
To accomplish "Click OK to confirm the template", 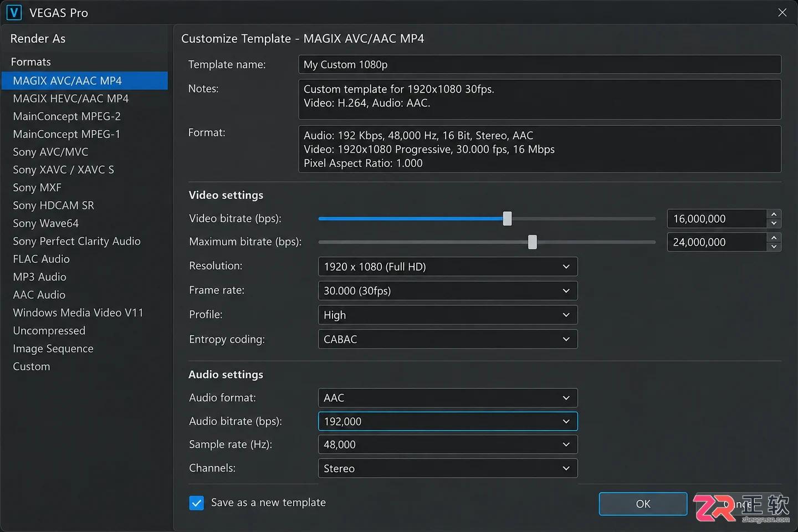I will click(643, 504).
